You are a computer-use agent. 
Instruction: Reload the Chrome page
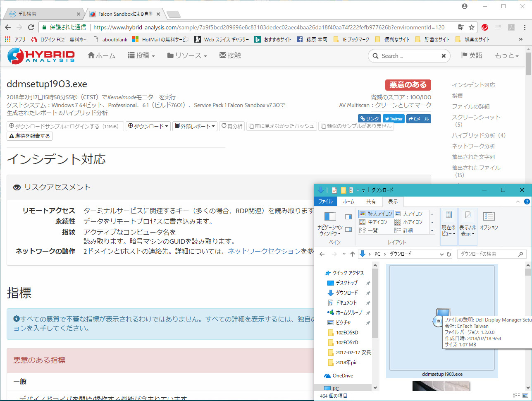(31, 27)
